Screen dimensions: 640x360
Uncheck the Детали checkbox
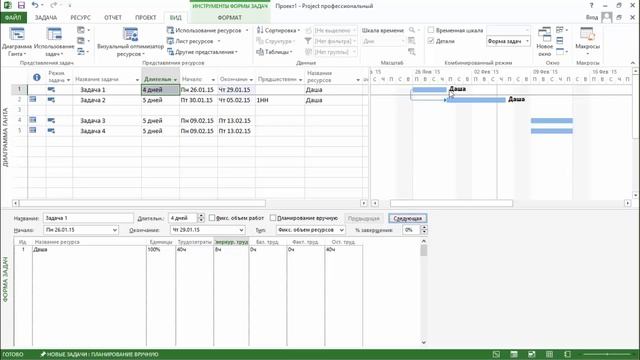point(431,41)
